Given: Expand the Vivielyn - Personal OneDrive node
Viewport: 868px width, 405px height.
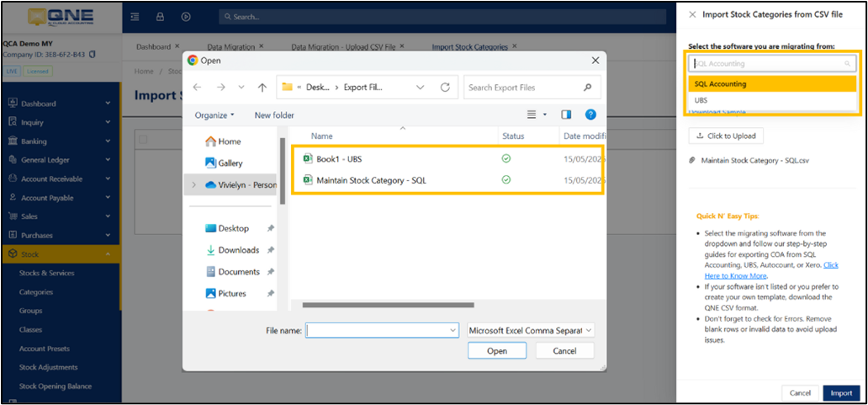Looking at the screenshot, I should click(193, 185).
